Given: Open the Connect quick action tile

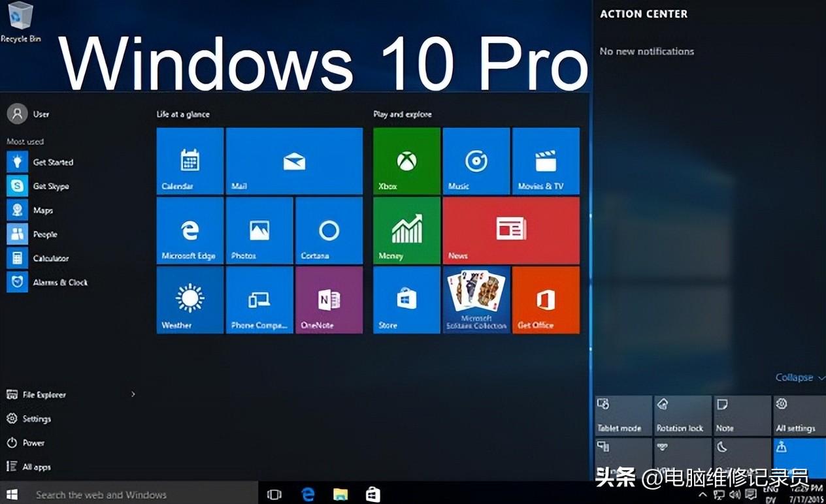Looking at the screenshot, I should pos(623,460).
